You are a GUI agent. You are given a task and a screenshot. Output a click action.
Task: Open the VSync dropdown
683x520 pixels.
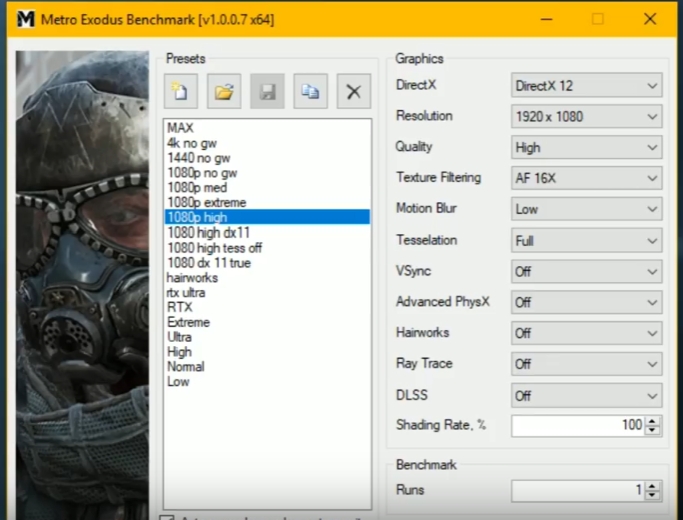tap(586, 271)
